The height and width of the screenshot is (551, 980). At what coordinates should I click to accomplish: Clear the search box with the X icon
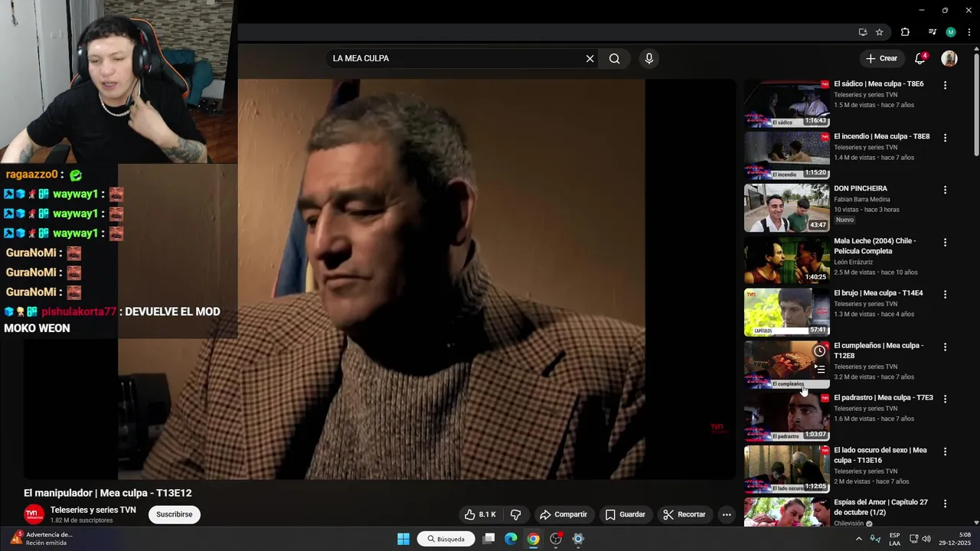tap(590, 59)
